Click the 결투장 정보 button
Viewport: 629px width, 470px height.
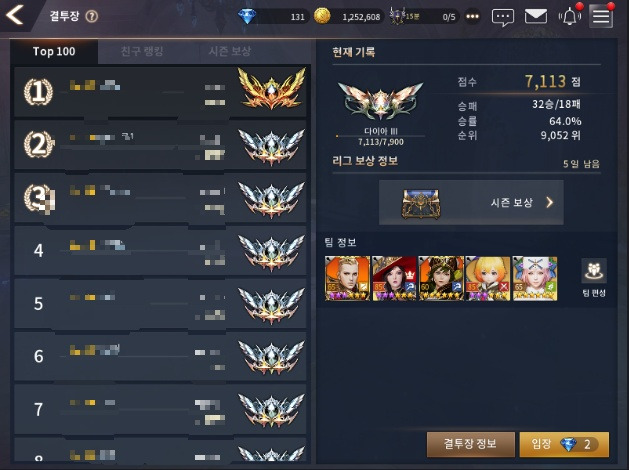471,444
